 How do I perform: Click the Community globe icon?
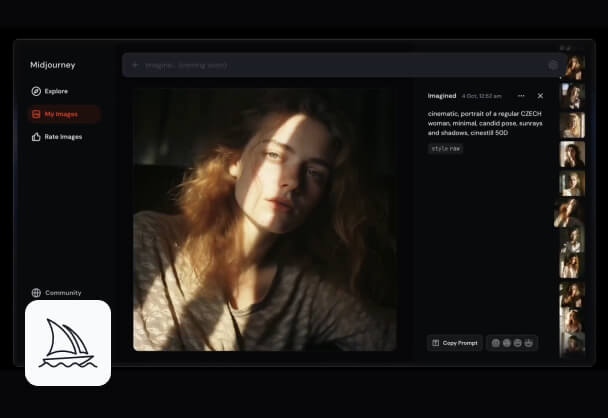pyautogui.click(x=36, y=293)
